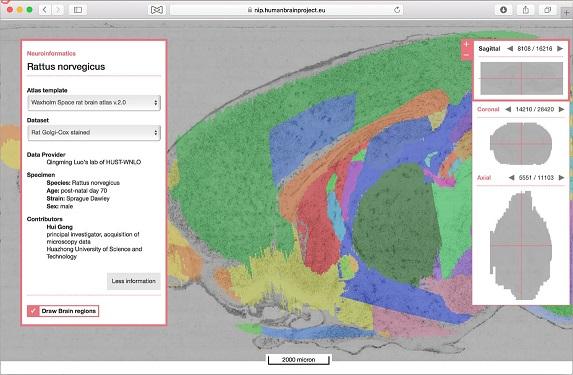Click the 5551 / 11103 slice counter

(x=536, y=178)
